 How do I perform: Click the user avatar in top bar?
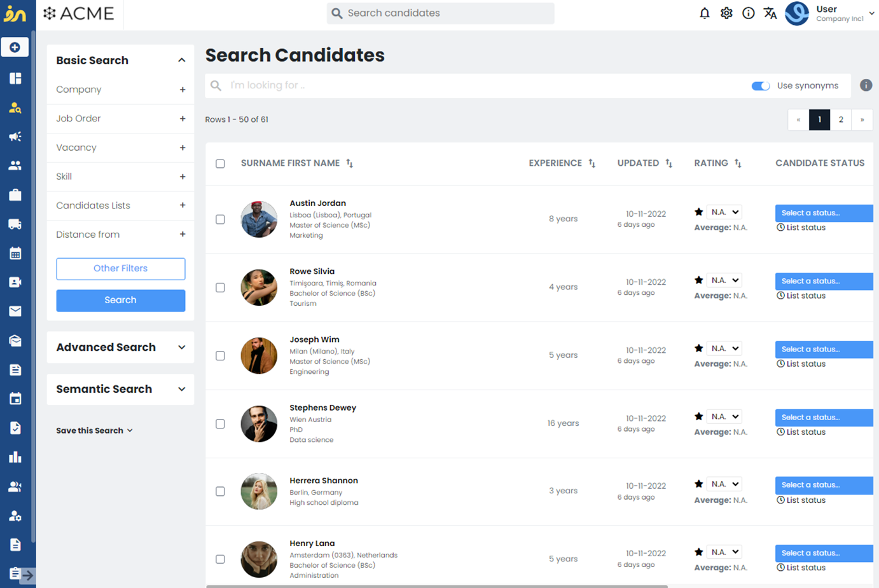click(797, 13)
